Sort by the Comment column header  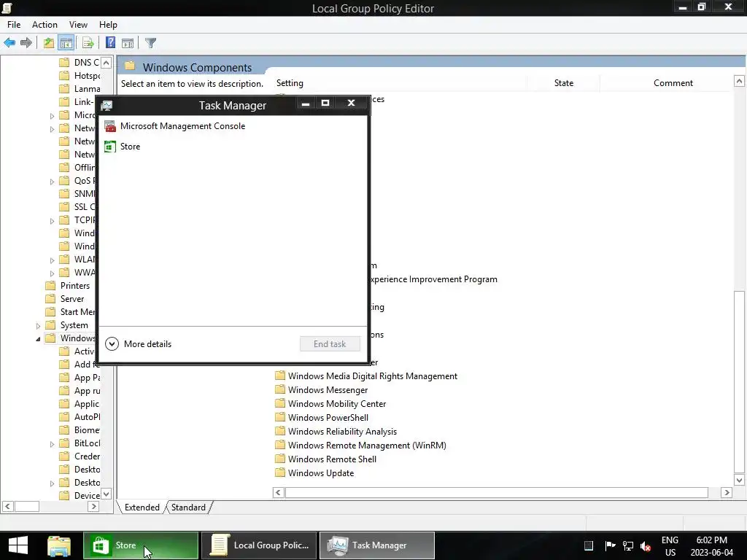pos(673,83)
